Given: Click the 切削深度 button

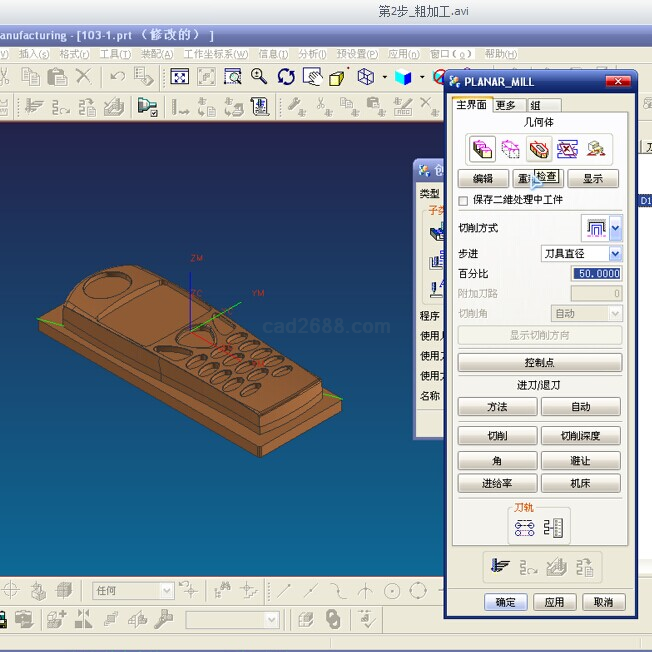Looking at the screenshot, I should [x=581, y=436].
